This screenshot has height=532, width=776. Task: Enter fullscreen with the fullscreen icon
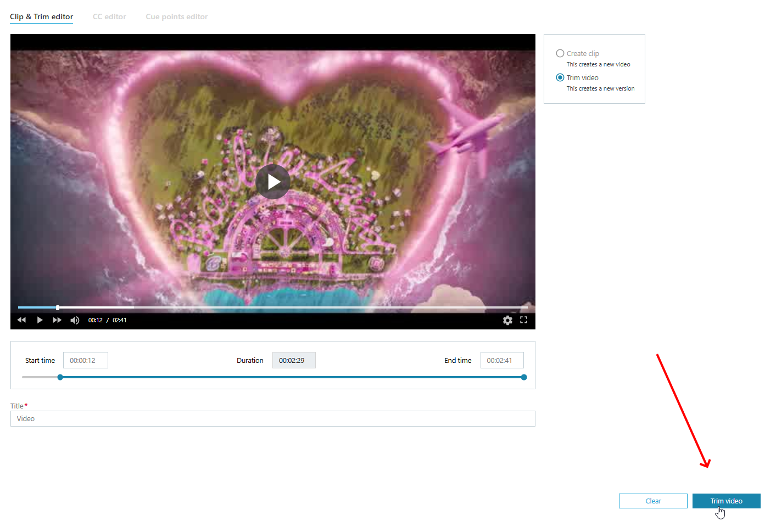pos(523,320)
